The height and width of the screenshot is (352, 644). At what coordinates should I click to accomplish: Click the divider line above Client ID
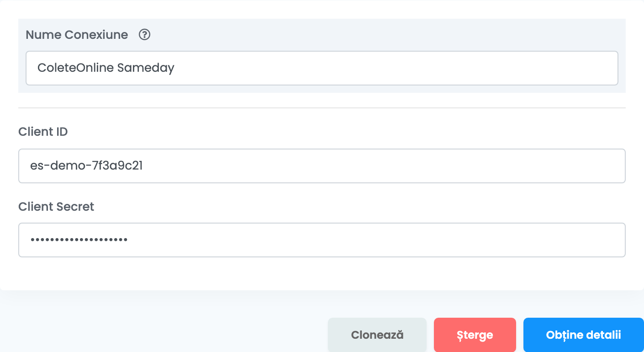coord(322,108)
